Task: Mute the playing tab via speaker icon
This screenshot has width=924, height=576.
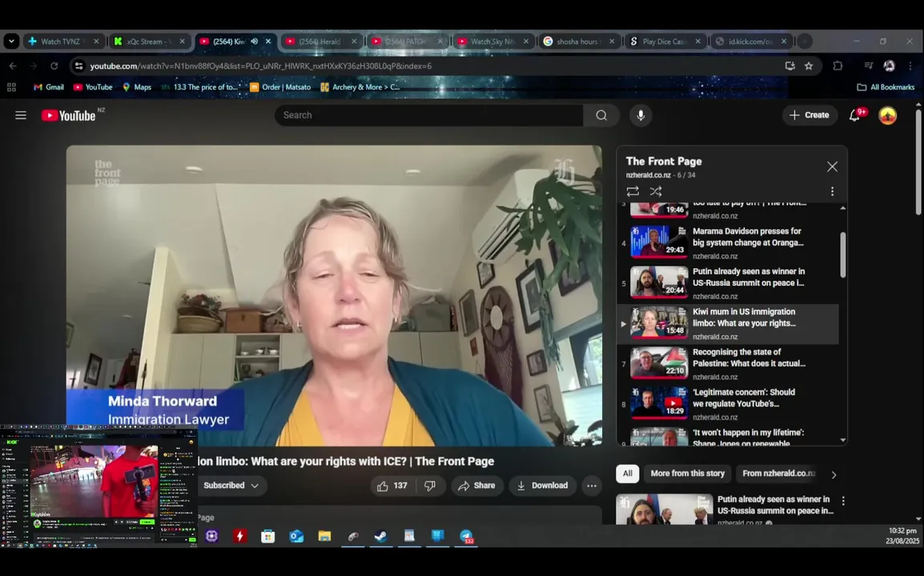Action: pos(255,42)
